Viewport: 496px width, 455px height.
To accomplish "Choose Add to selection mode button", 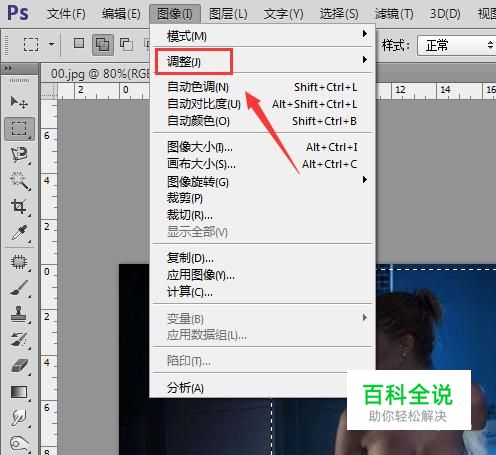I will pyautogui.click(x=103, y=44).
